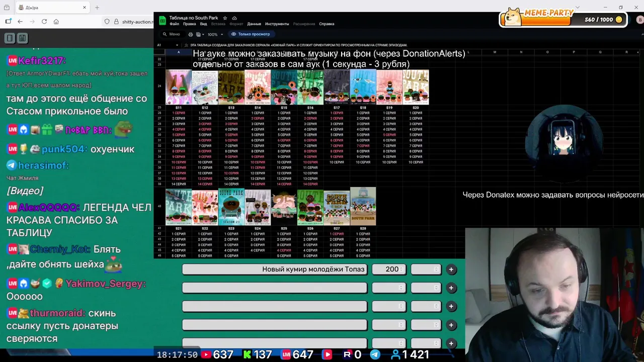Star the Таблица по South Park document
644x362 pixels.
(225, 18)
